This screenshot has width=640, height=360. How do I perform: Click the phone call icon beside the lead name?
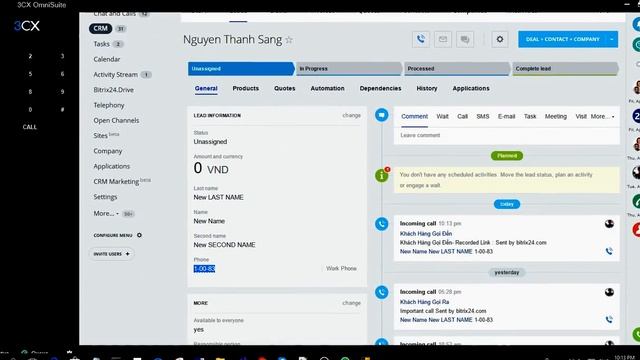point(421,40)
